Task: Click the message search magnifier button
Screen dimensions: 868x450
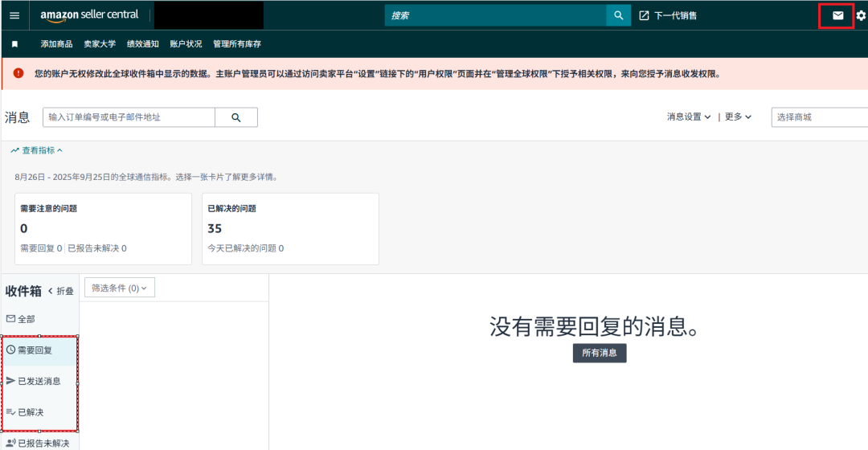Action: coord(236,117)
